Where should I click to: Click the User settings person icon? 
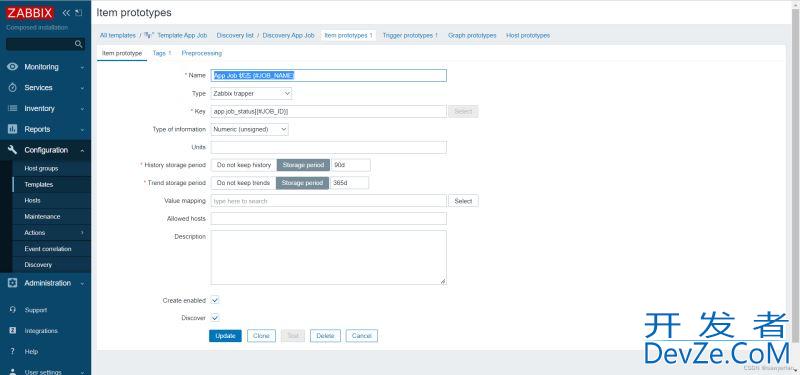(13, 372)
